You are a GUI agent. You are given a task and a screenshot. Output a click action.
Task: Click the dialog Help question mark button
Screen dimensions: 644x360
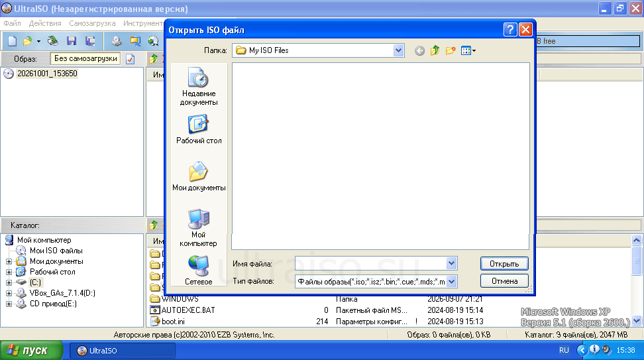click(x=510, y=30)
